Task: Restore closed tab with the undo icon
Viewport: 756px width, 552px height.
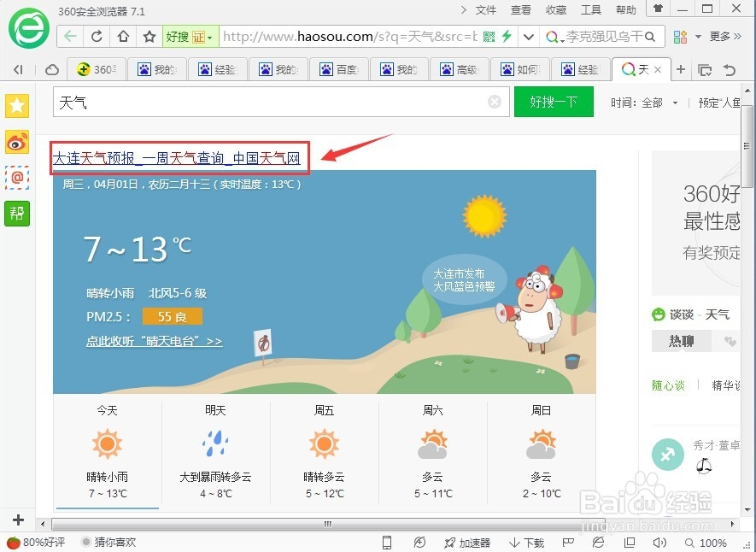Action: coord(730,70)
